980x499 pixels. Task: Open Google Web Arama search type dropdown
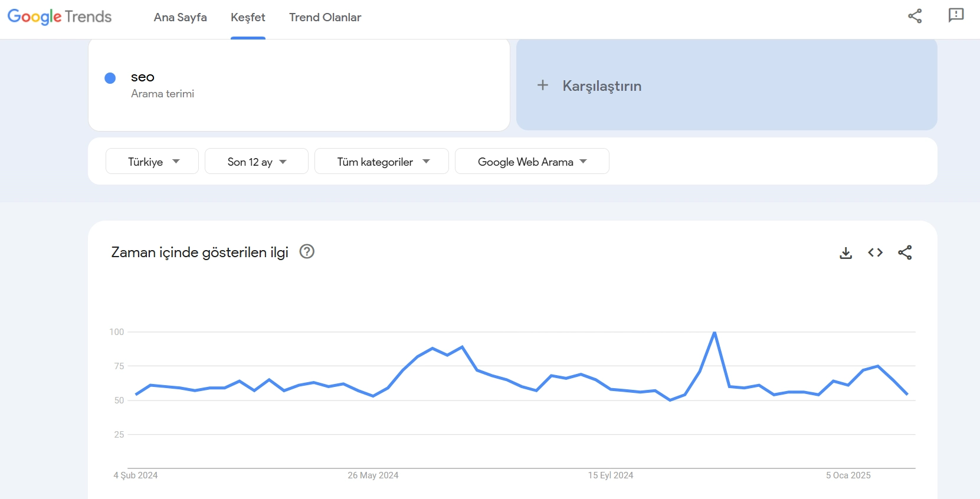pos(532,161)
